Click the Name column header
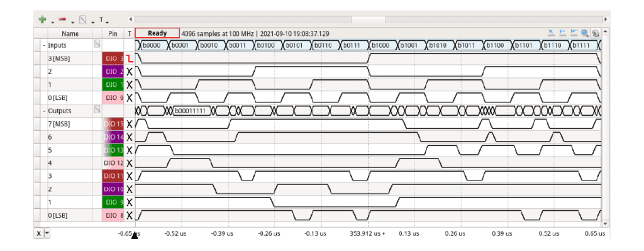The height and width of the screenshot is (251, 644). (70, 34)
